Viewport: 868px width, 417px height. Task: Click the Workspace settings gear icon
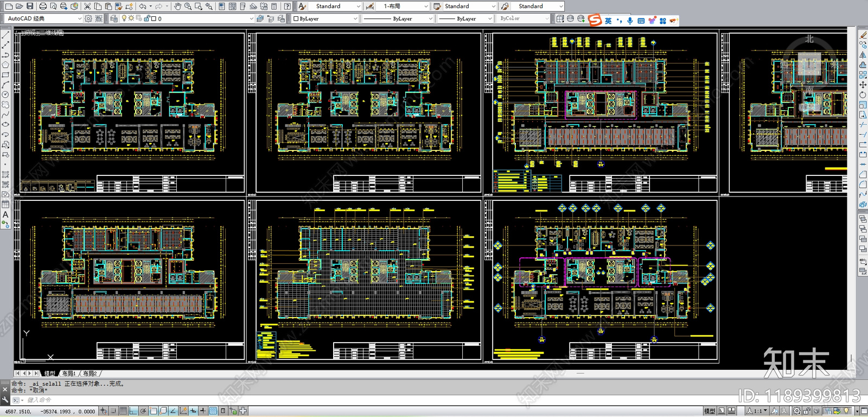(x=88, y=18)
